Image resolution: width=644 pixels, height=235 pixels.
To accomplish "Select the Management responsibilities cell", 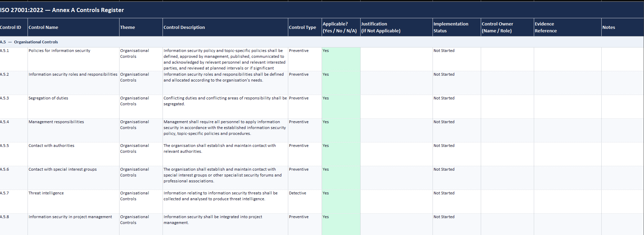I will [73, 130].
